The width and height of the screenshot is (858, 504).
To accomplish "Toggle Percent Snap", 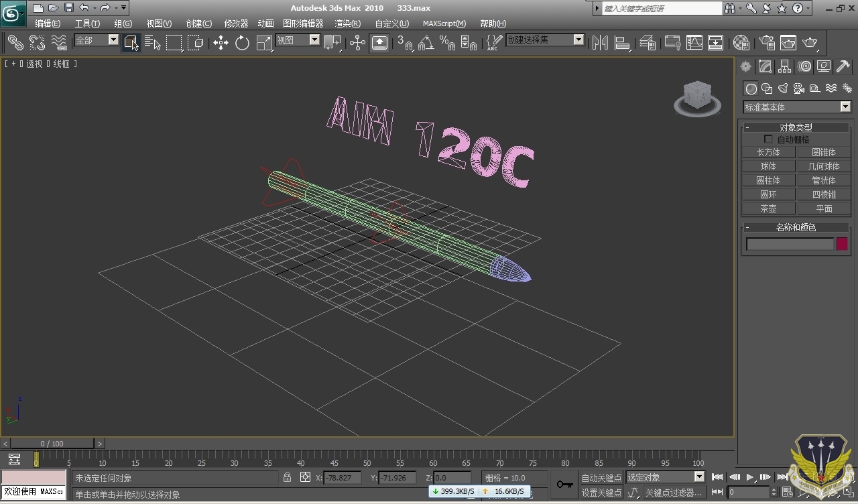I will pyautogui.click(x=447, y=42).
